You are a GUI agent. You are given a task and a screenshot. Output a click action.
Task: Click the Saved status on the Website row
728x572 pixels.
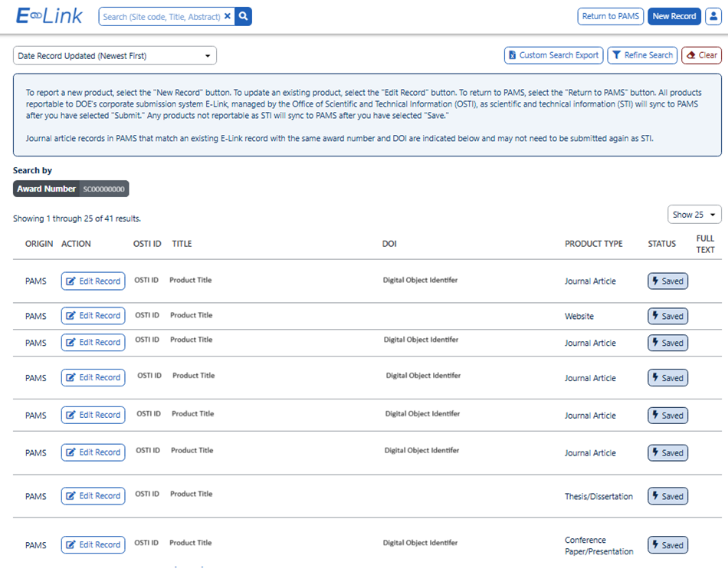coord(667,316)
